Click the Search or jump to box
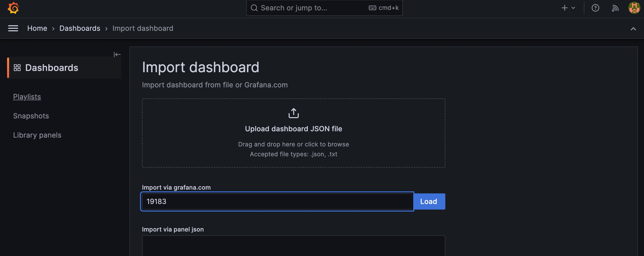644x256 pixels. coord(313,8)
